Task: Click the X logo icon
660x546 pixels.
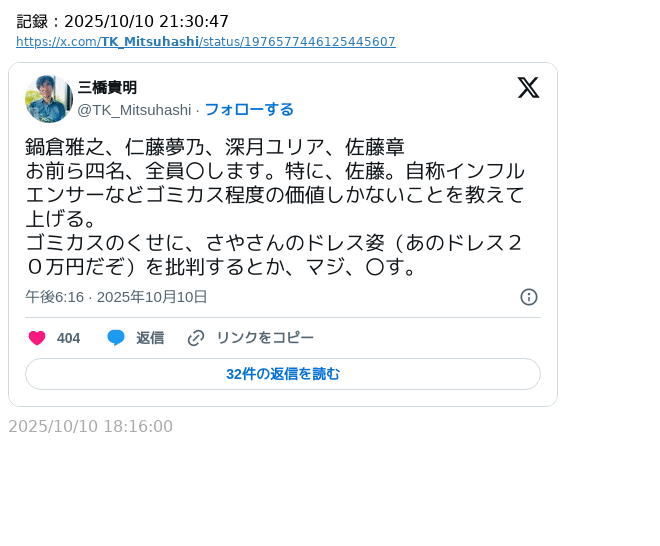Action: [528, 88]
